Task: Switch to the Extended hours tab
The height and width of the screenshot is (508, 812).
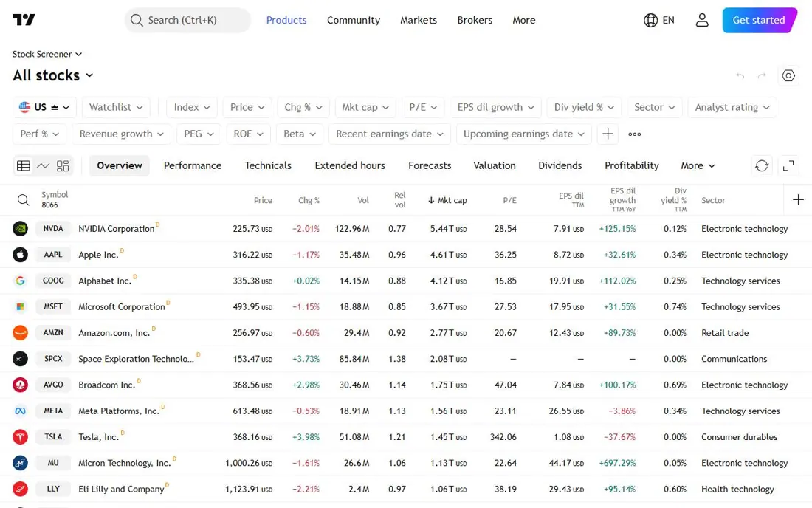Action: click(x=350, y=165)
